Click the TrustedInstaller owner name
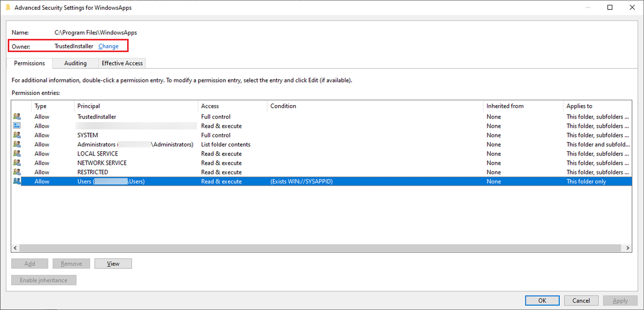This screenshot has height=310, width=644. [74, 46]
